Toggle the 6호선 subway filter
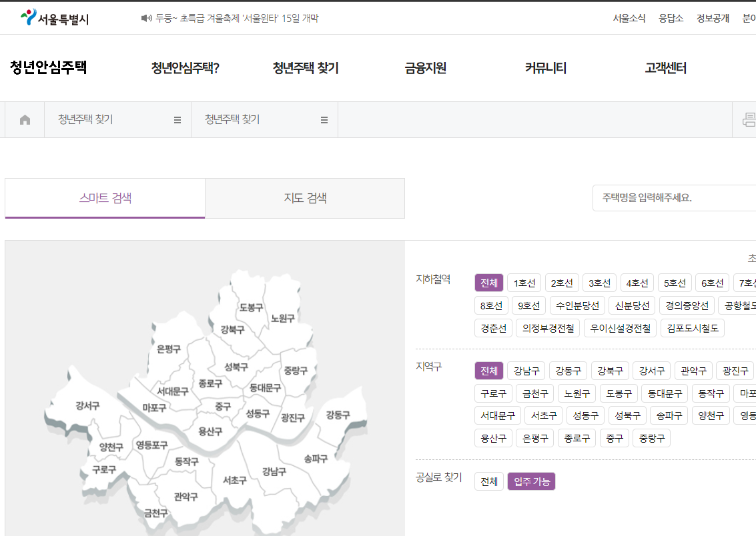Image resolution: width=756 pixels, height=536 pixels. tap(712, 283)
